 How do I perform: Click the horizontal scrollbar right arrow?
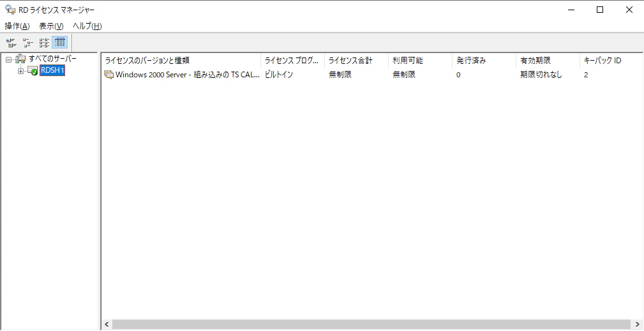point(636,325)
